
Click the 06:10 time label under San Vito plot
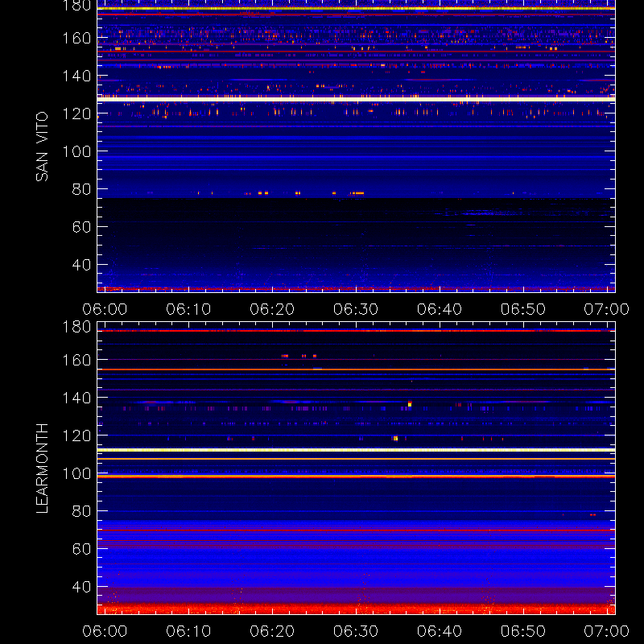click(x=188, y=309)
